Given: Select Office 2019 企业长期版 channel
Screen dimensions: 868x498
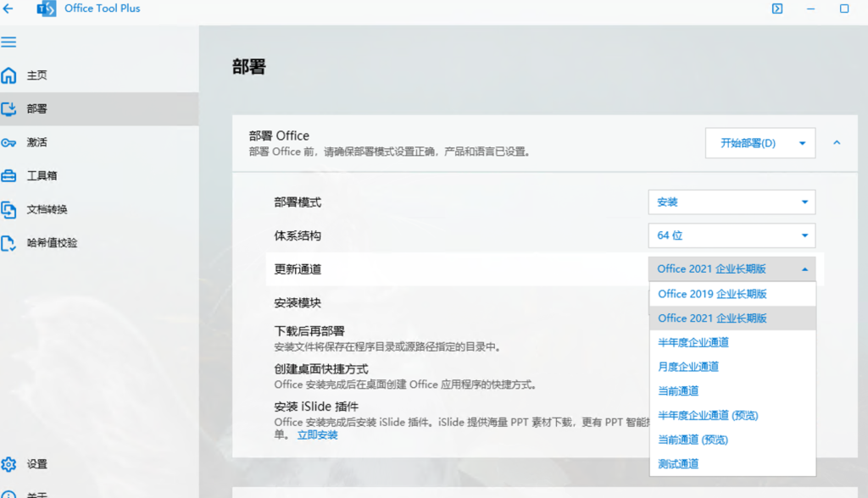Looking at the screenshot, I should [x=712, y=294].
